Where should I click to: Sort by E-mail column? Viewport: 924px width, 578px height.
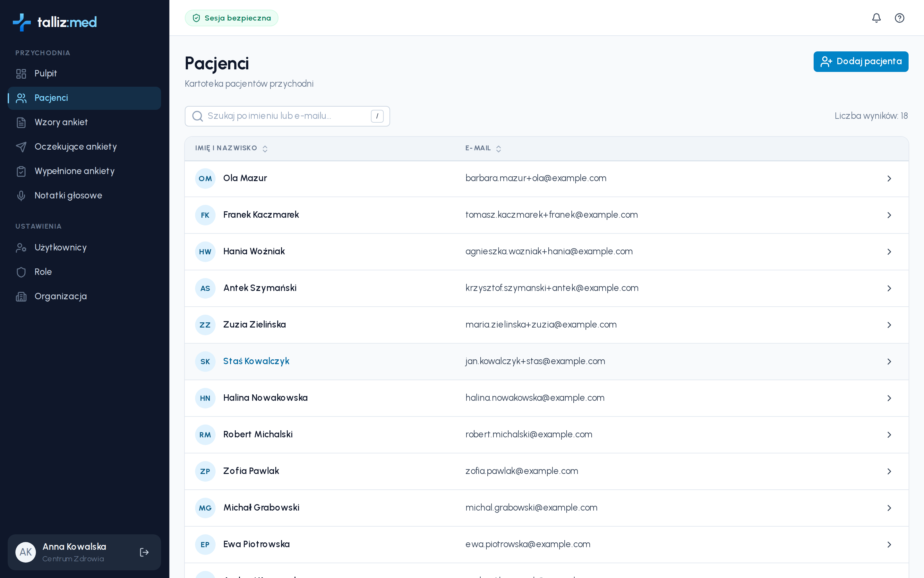(483, 148)
